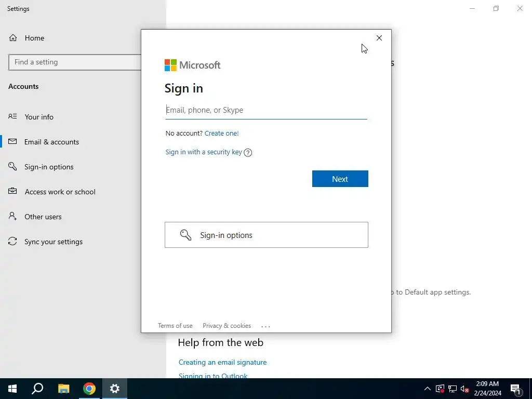
Task: Click the Settings gear taskbar icon
Action: pyautogui.click(x=115, y=389)
